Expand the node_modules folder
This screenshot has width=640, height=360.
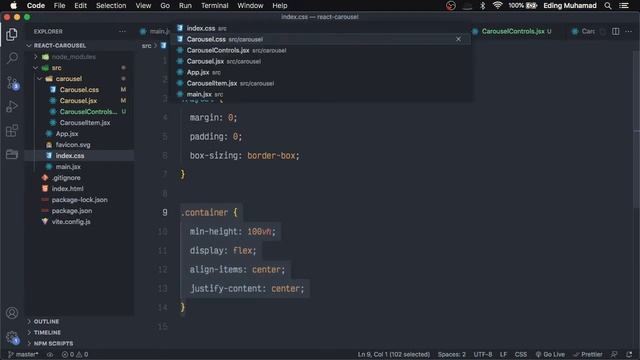(x=36, y=57)
